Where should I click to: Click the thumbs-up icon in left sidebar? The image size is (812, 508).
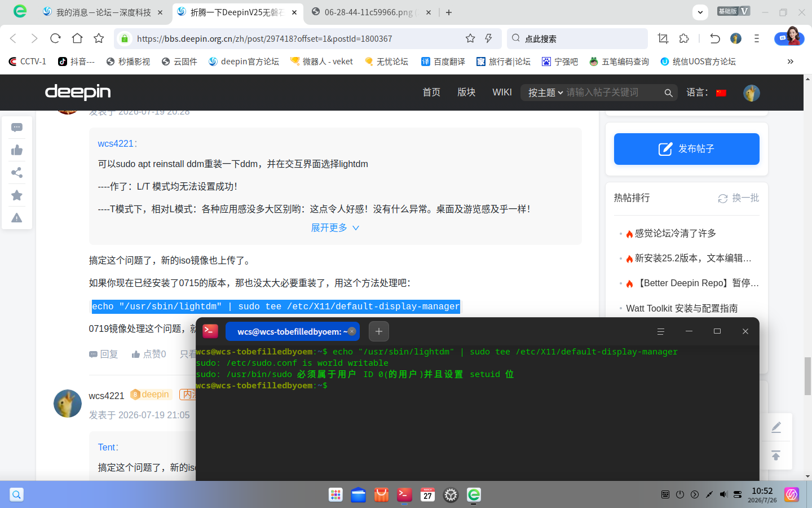pos(17,150)
